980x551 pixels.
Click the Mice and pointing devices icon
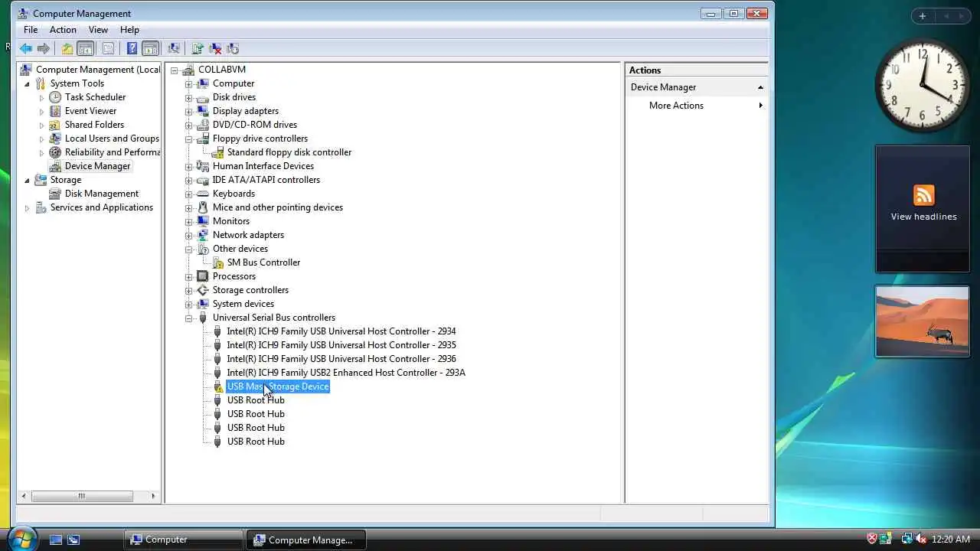[x=203, y=207]
